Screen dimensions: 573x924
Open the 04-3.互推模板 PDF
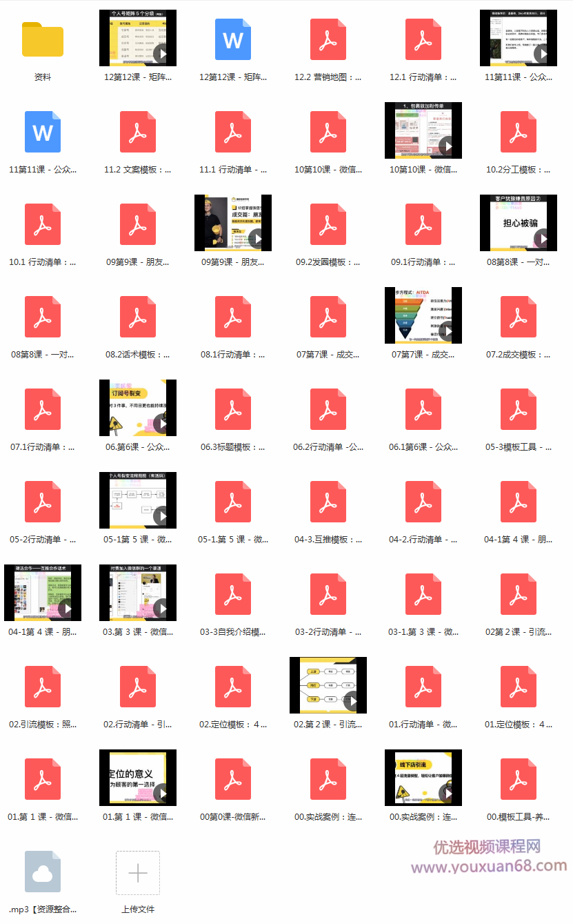(328, 502)
